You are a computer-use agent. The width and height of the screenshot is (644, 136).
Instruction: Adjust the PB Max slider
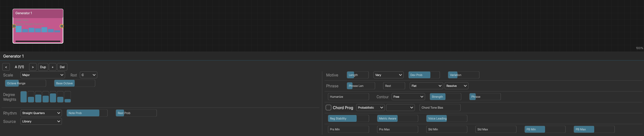click(594, 129)
